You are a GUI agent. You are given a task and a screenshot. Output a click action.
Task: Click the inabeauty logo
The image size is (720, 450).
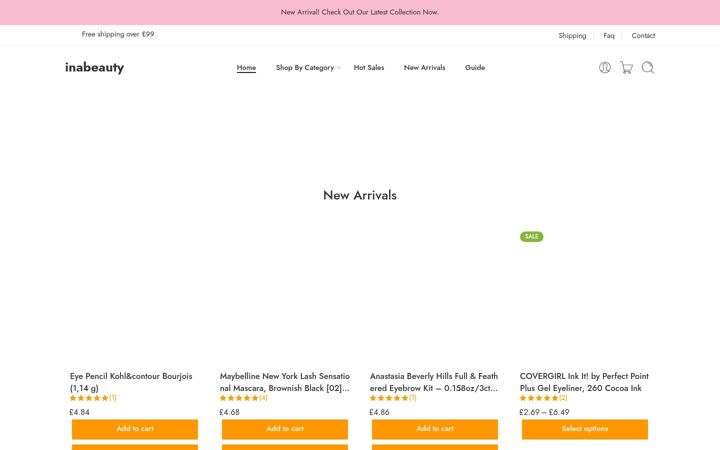coord(94,68)
